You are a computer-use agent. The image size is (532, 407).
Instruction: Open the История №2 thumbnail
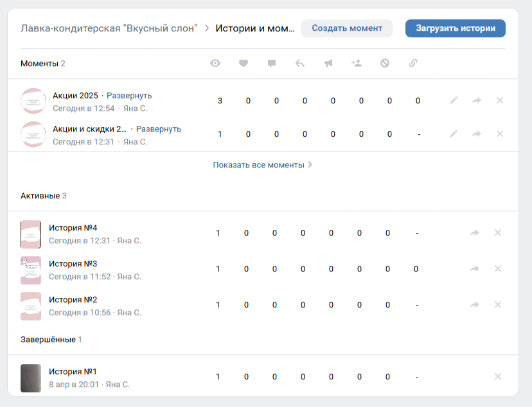pos(31,306)
